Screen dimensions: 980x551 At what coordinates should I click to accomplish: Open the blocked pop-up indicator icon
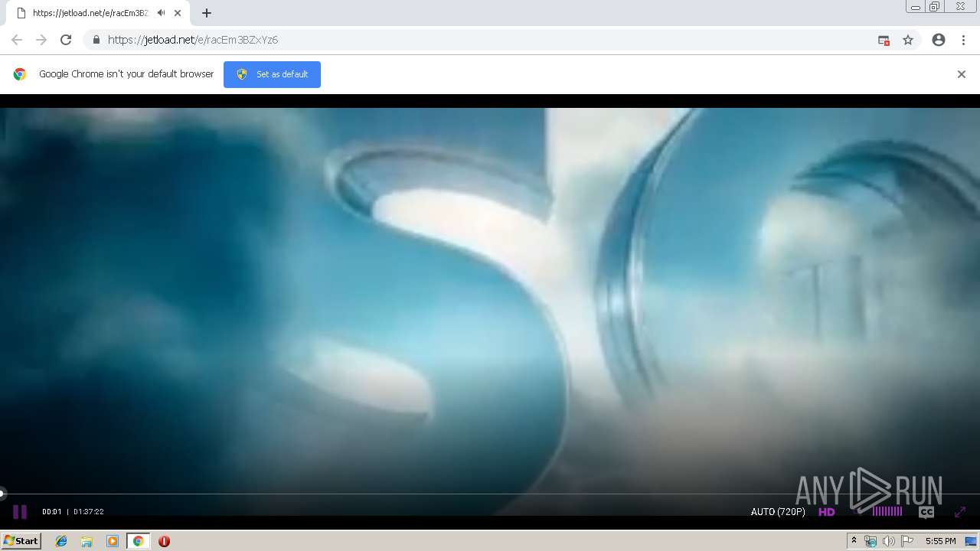click(884, 40)
